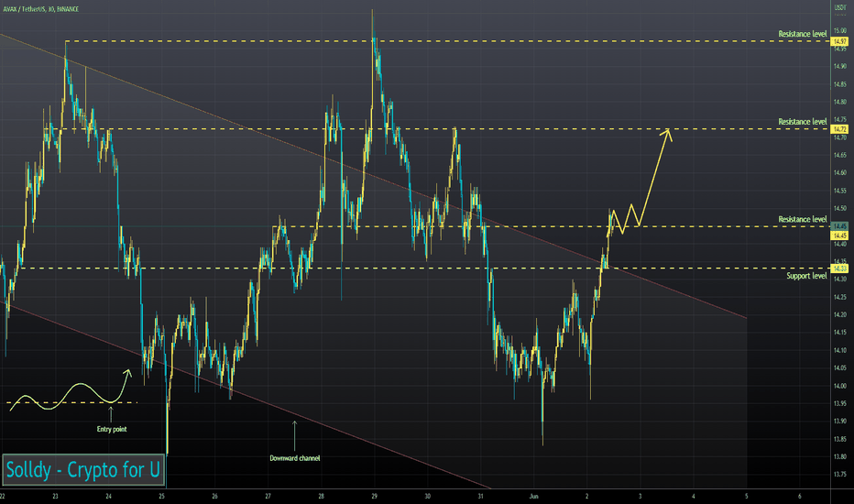Click date 23 on time axis
The image size is (854, 504).
click(x=55, y=497)
